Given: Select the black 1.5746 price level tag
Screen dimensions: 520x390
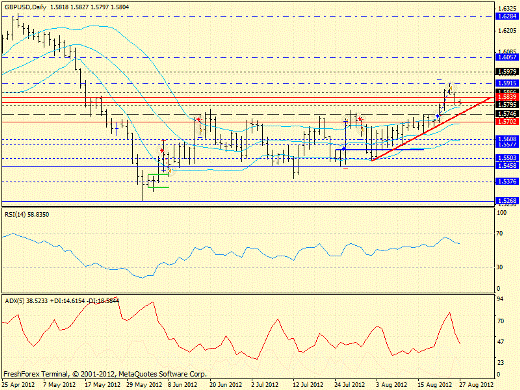Looking at the screenshot, I should click(507, 114).
